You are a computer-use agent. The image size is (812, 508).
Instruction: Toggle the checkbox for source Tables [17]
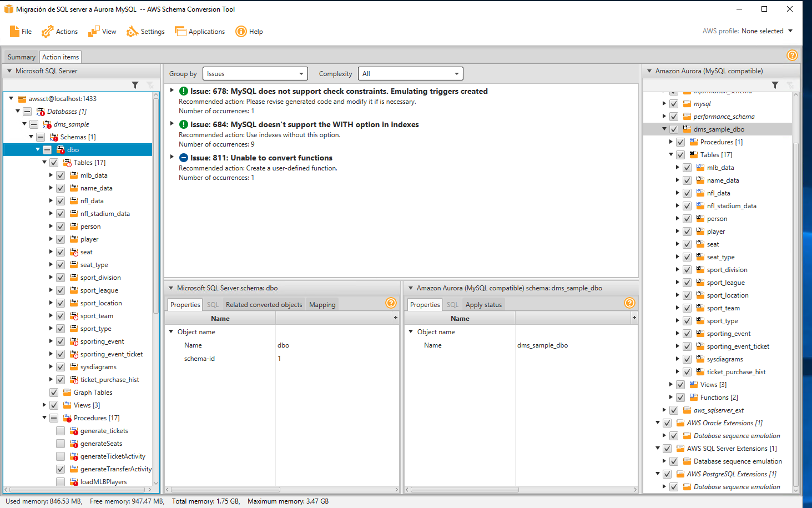[x=54, y=163]
